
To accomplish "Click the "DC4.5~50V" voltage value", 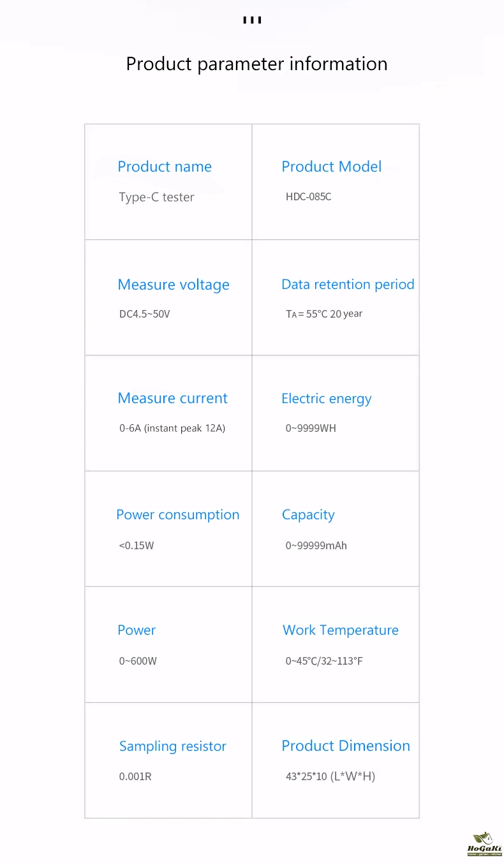I will coord(145,314).
